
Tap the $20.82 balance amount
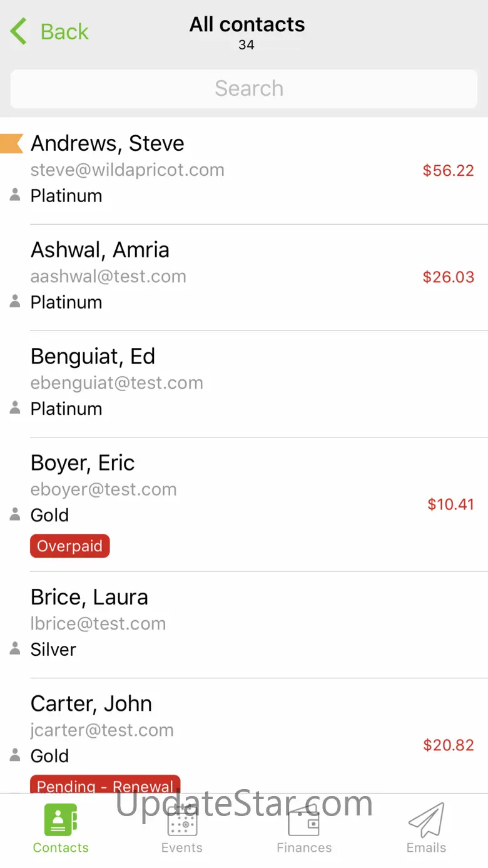449,745
